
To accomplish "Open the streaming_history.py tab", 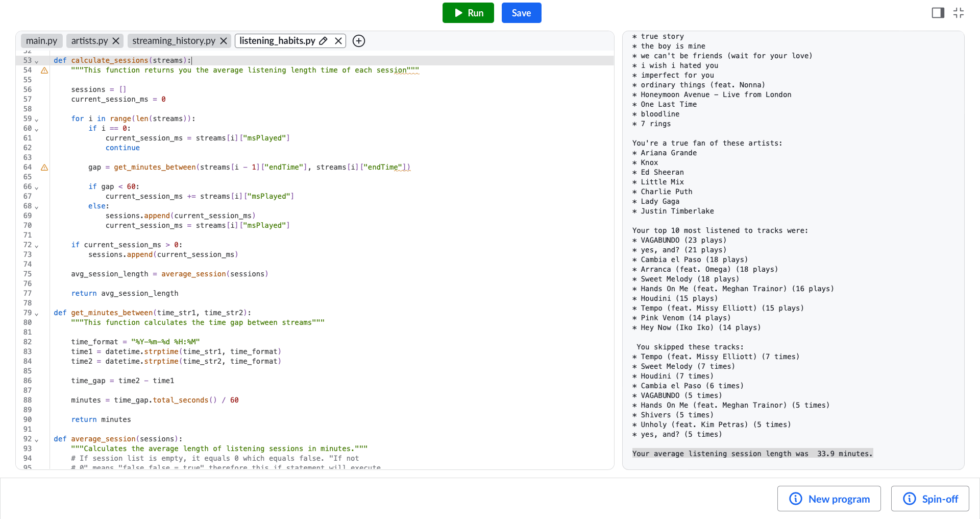I will click(174, 41).
